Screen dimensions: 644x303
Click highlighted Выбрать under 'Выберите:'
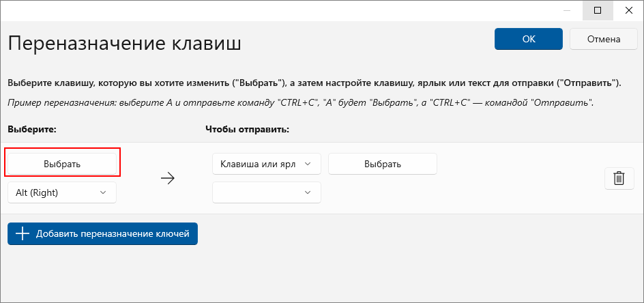click(x=62, y=164)
